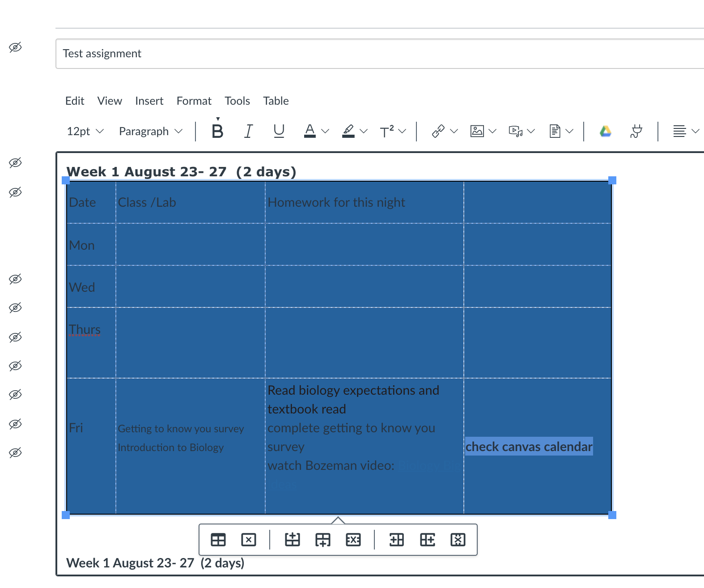Click the 'Mon' cell
The image size is (704, 588).
pos(91,245)
